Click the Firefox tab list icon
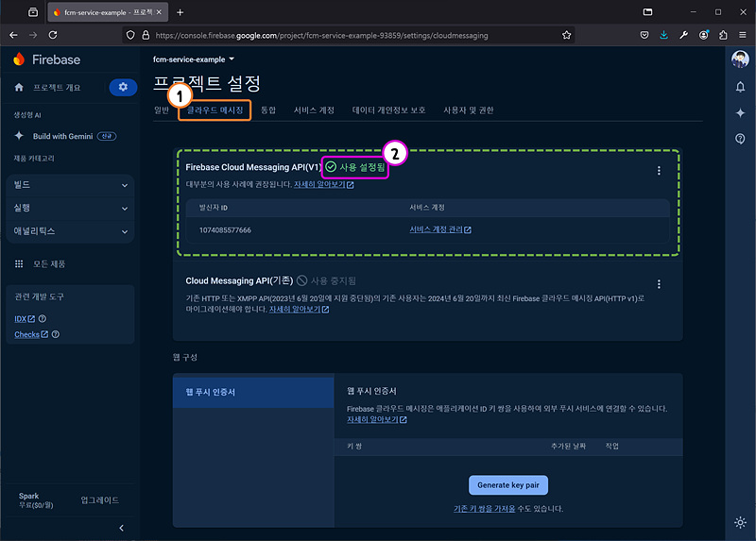 [33, 12]
